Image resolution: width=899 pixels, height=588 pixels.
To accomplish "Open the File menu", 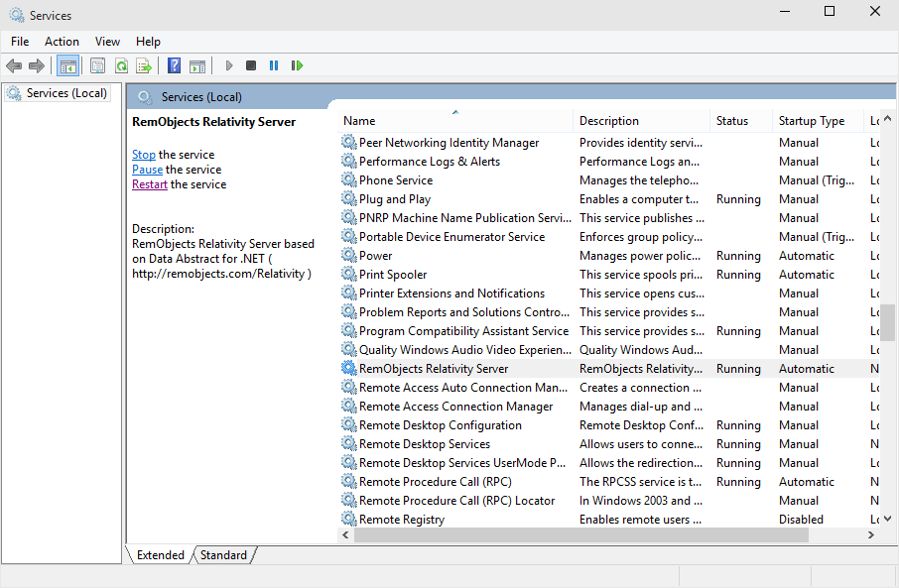I will click(20, 42).
